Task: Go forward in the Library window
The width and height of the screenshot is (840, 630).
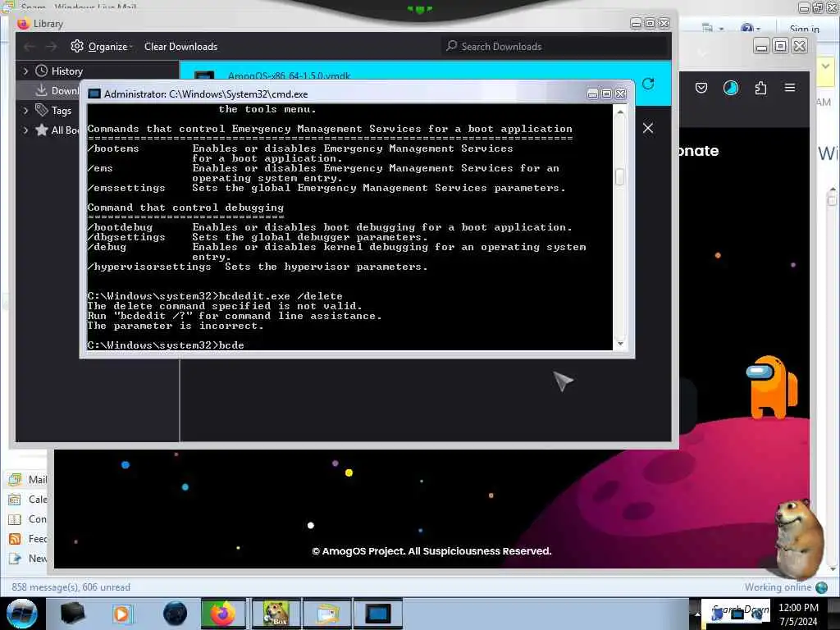Action: pyautogui.click(x=51, y=47)
